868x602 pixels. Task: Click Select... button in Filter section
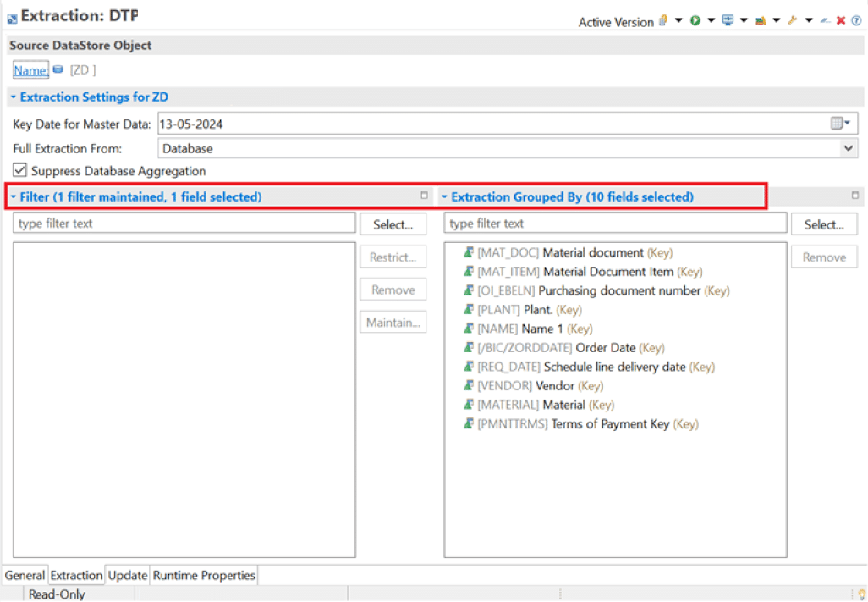coord(393,224)
